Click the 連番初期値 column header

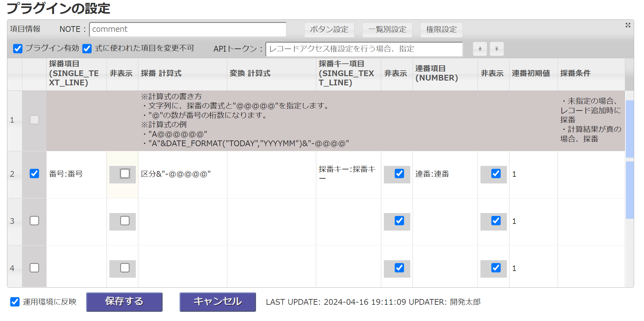[x=533, y=74]
